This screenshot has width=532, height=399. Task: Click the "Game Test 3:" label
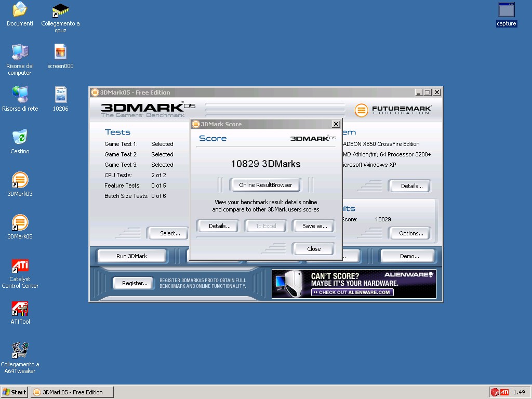[x=121, y=165]
